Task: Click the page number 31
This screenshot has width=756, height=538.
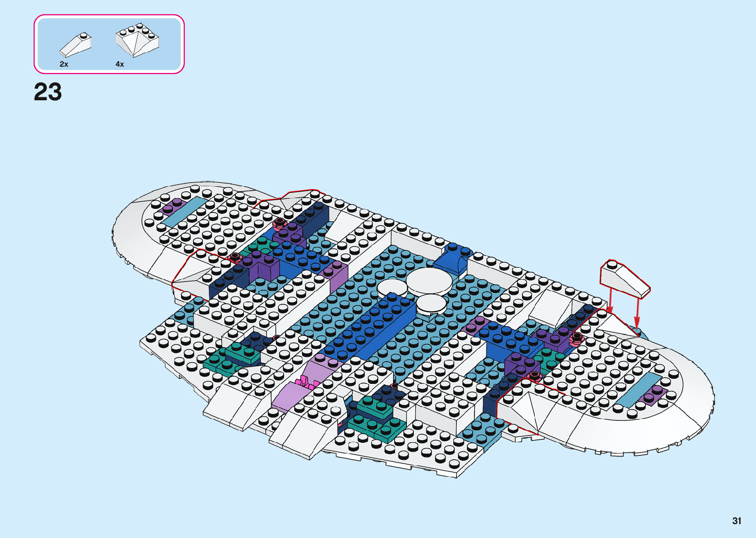Action: pos(737,521)
